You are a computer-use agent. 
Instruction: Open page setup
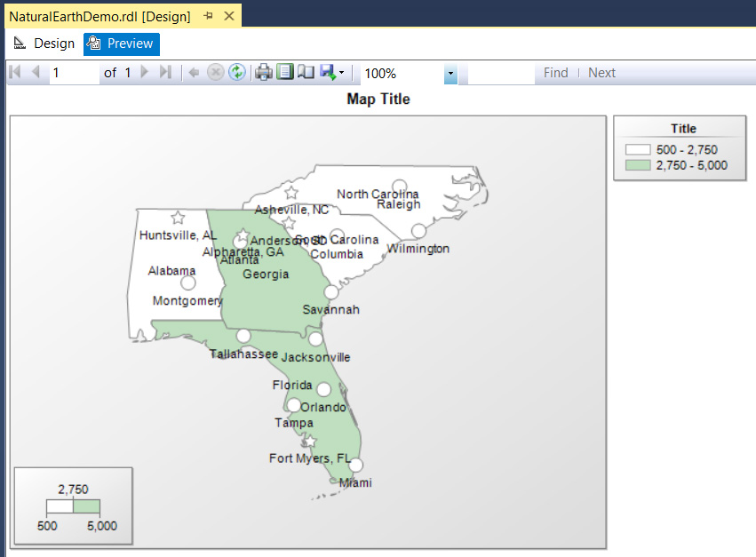click(306, 73)
